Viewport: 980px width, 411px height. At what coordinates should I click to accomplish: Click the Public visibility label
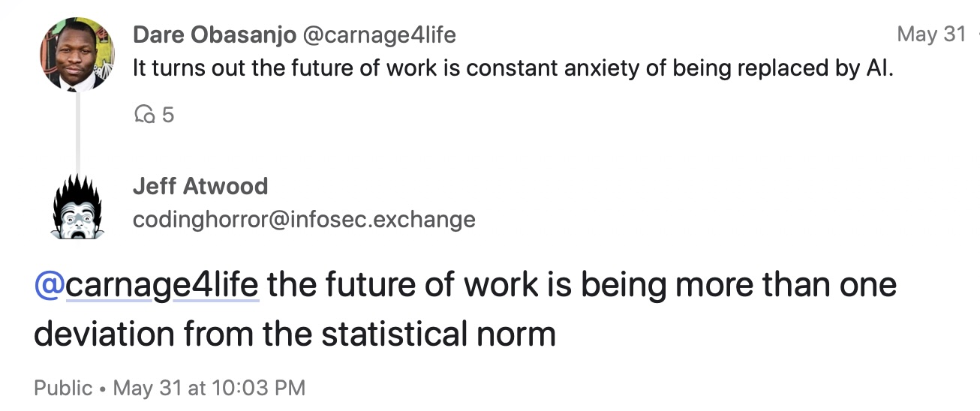63,388
